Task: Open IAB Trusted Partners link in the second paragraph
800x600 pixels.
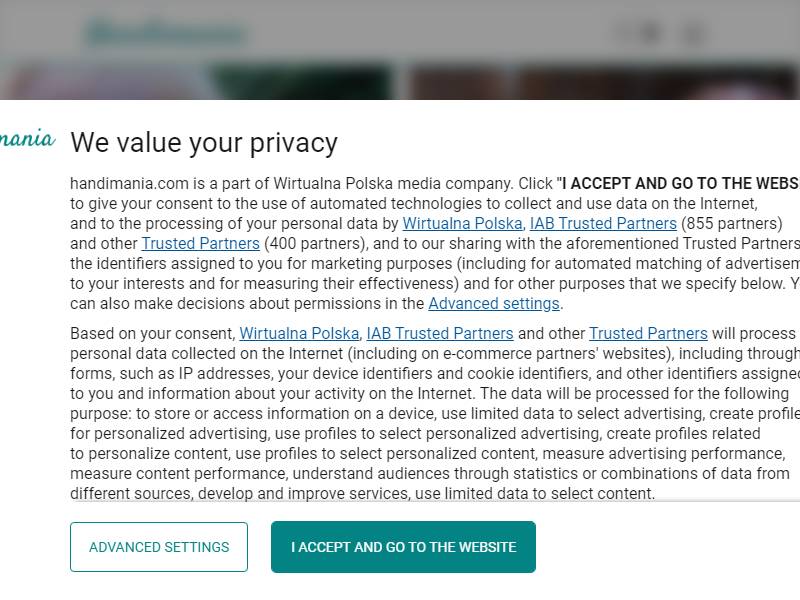Action: (440, 333)
